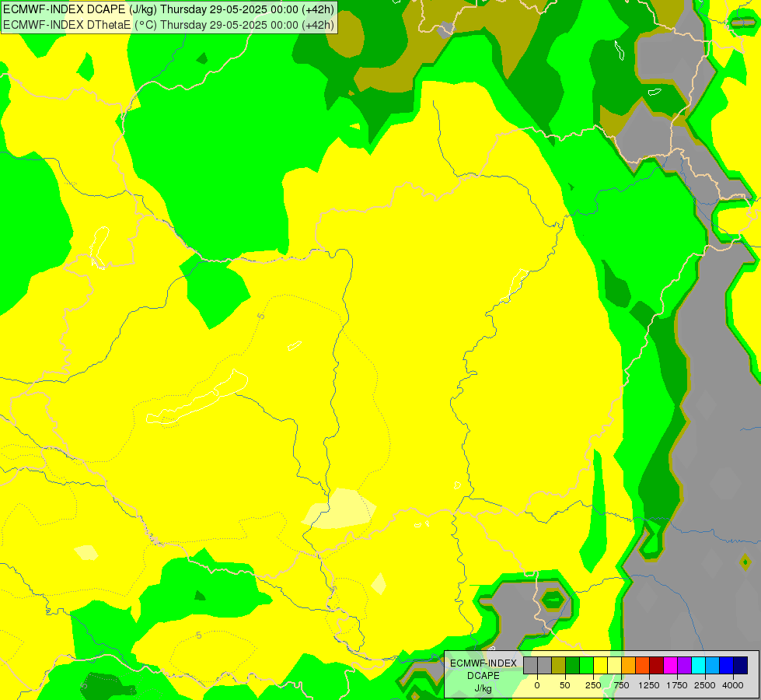Viewport: 761px width, 700px height.
Task: Click the legend value label 1750
Action: [x=677, y=685]
